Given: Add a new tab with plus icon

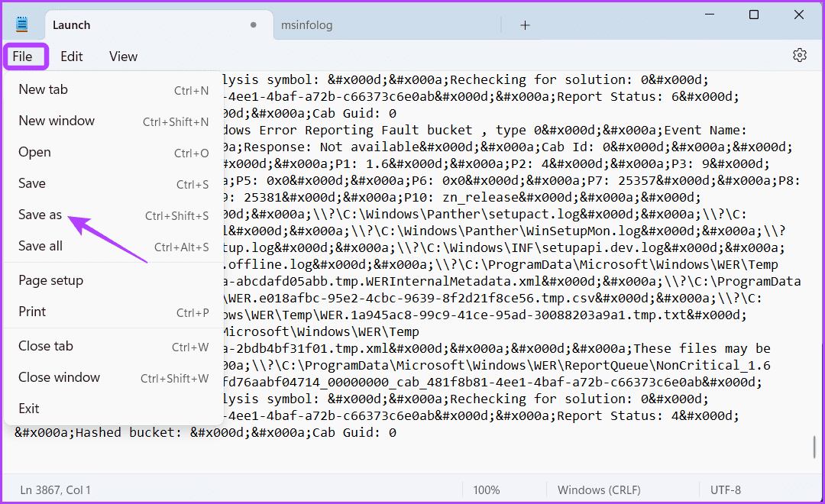Looking at the screenshot, I should [x=525, y=25].
